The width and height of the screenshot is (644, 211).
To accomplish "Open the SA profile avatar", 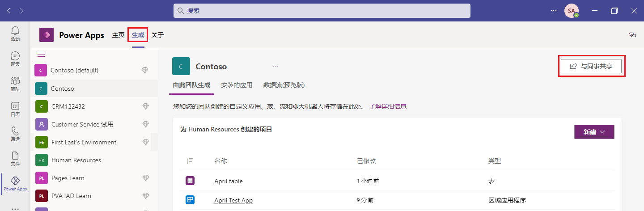I will [x=571, y=11].
